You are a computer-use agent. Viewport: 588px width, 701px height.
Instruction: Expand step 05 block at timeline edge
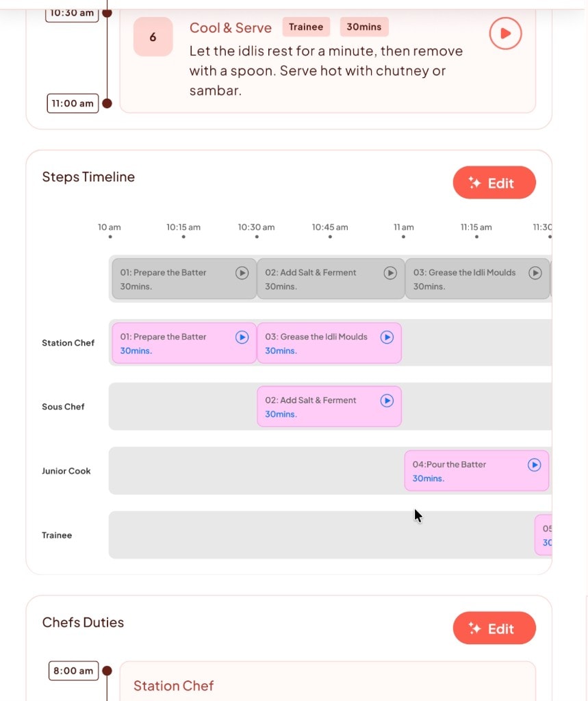coord(543,535)
